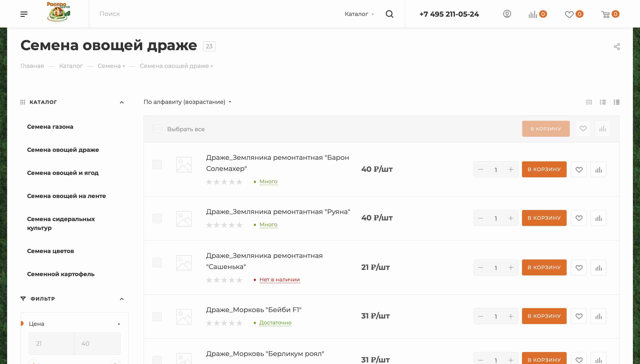Open the hamburger menu icon
Screen dimensions: 640x364
pyautogui.click(x=24, y=14)
